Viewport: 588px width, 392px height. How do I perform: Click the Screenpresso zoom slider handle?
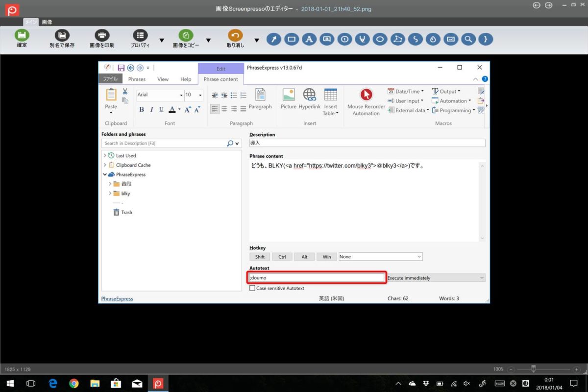[533, 369]
